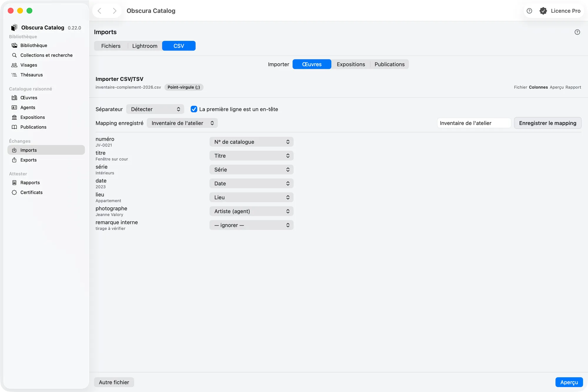Viewport: 588px width, 392px height.
Task: Click the Obscura Catalog app logo icon
Action: click(x=14, y=27)
